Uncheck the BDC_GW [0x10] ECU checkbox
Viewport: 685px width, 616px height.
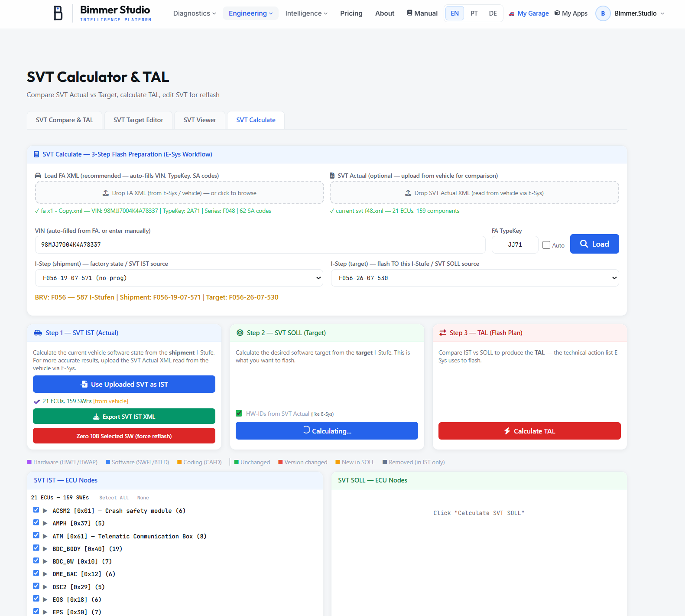(x=36, y=561)
